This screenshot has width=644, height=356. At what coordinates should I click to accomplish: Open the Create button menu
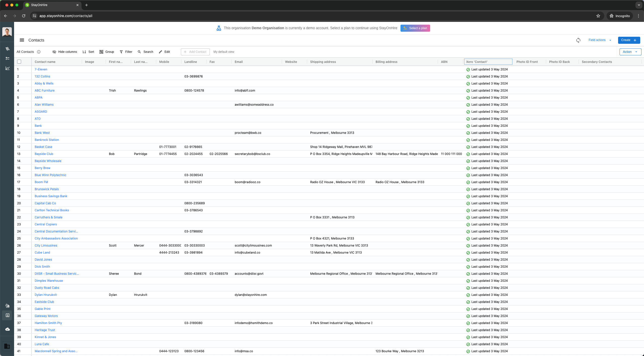[629, 40]
